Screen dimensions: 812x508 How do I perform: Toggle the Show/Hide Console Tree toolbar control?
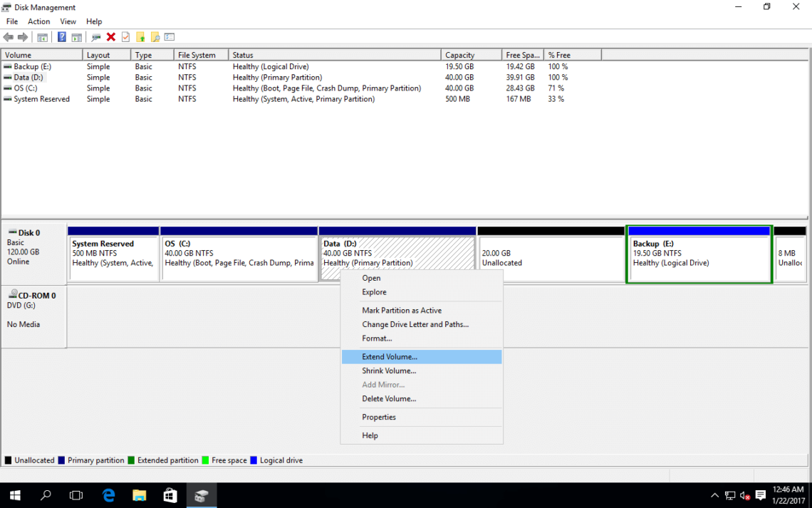tap(43, 36)
